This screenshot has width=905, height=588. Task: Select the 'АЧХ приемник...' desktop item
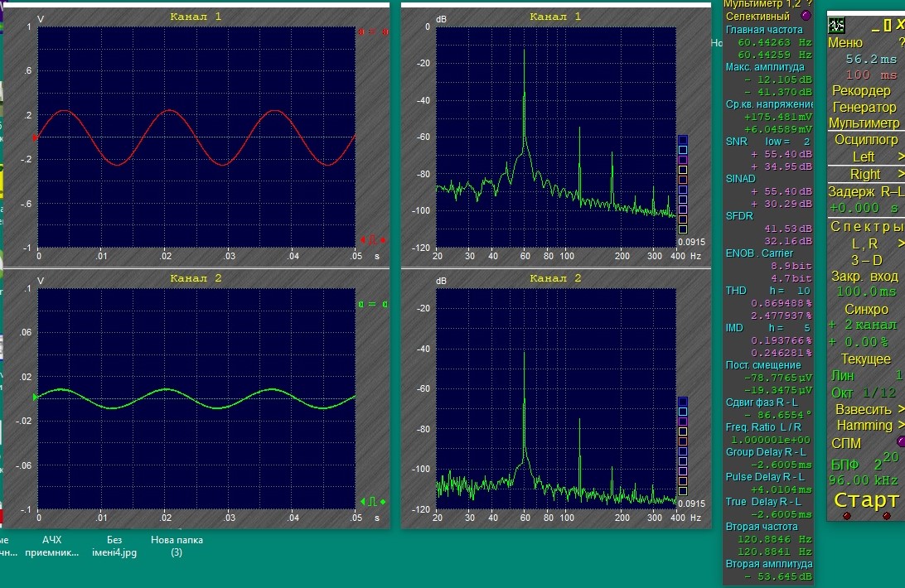52,546
